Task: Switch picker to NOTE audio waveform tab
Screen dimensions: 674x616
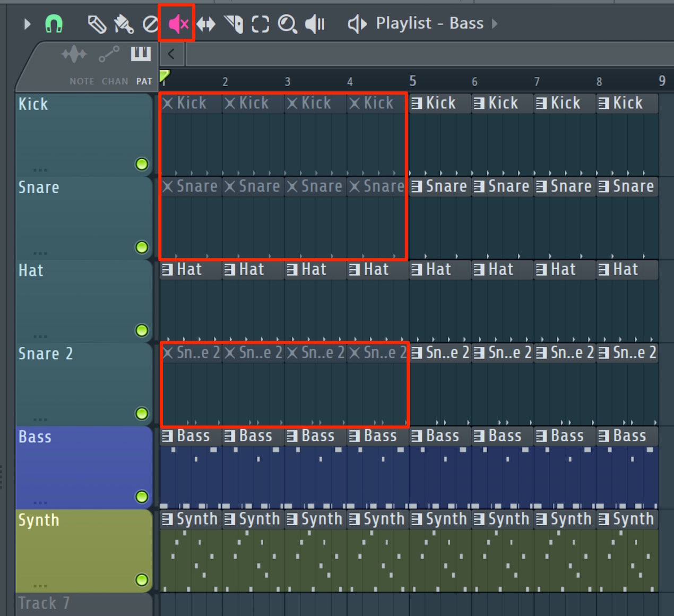Action: click(75, 54)
